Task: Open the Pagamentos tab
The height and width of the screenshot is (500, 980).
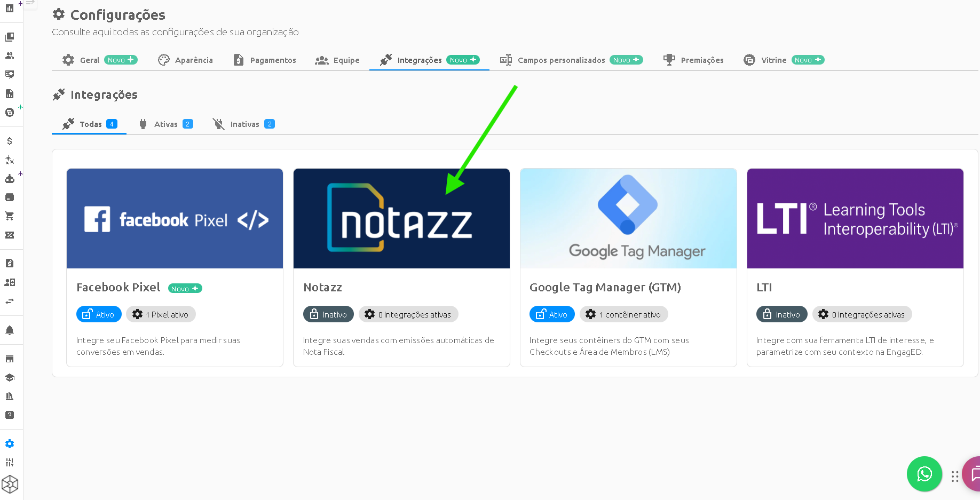Action: coord(264,60)
